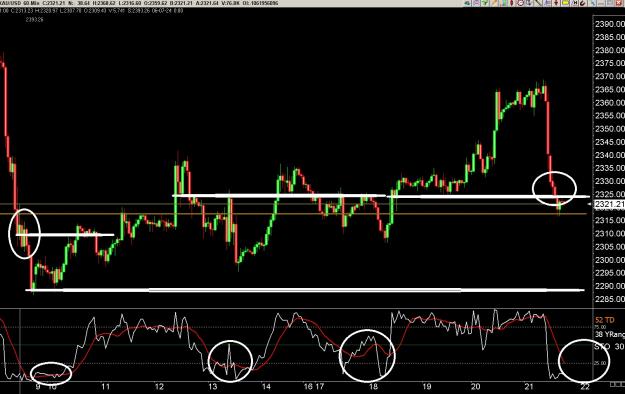Click the XAU/USD symbol in the title bar
Image resolution: width=625 pixels, height=394 pixels.
10,3
